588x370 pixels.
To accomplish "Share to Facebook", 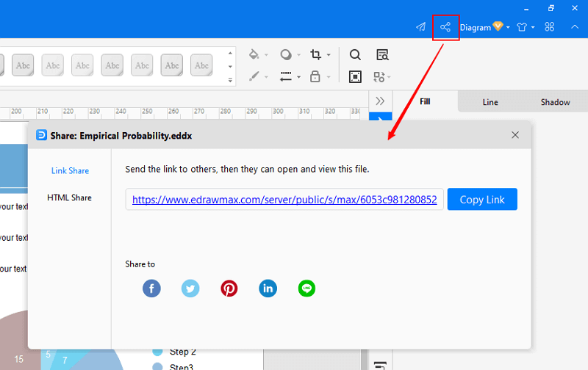I will [151, 289].
